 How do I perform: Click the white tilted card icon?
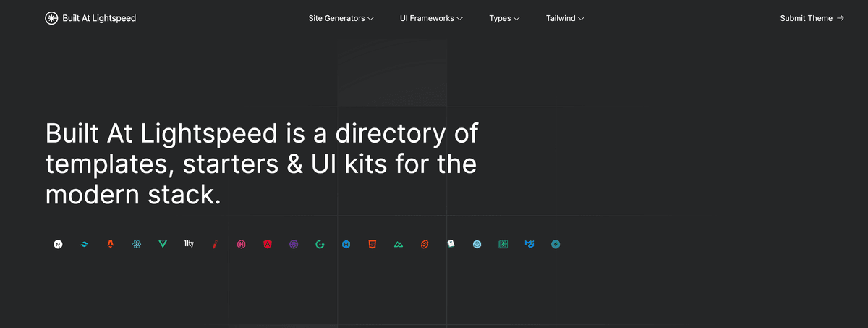coord(451,245)
